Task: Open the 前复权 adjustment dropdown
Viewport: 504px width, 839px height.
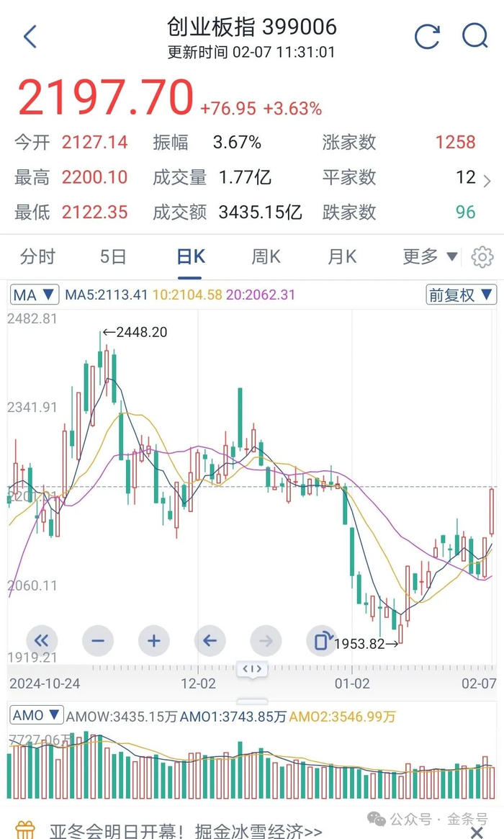Action: (x=461, y=295)
